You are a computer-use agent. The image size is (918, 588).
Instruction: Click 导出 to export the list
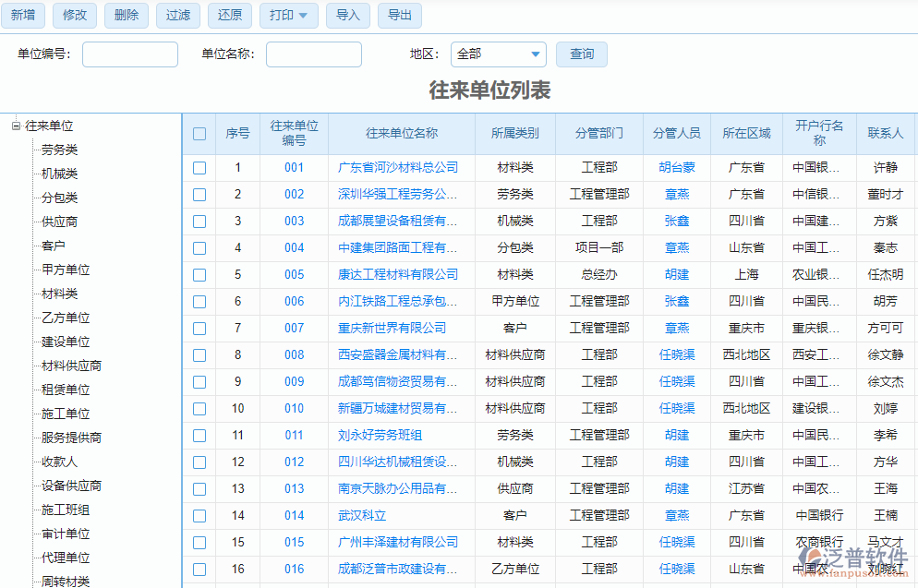pyautogui.click(x=399, y=16)
